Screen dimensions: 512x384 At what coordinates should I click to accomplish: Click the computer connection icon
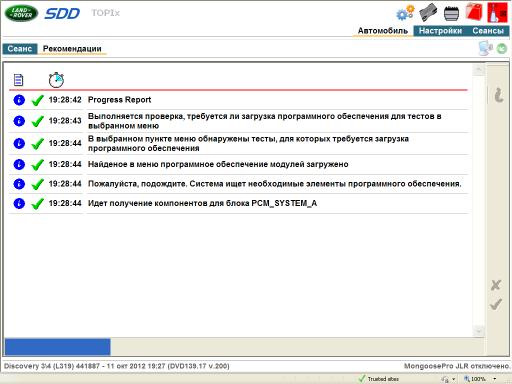click(x=485, y=48)
